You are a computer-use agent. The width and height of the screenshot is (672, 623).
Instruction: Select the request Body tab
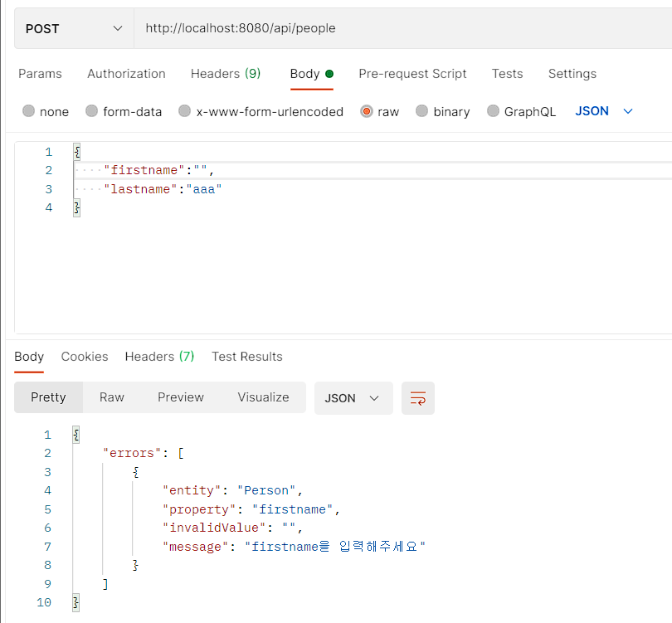tap(312, 74)
